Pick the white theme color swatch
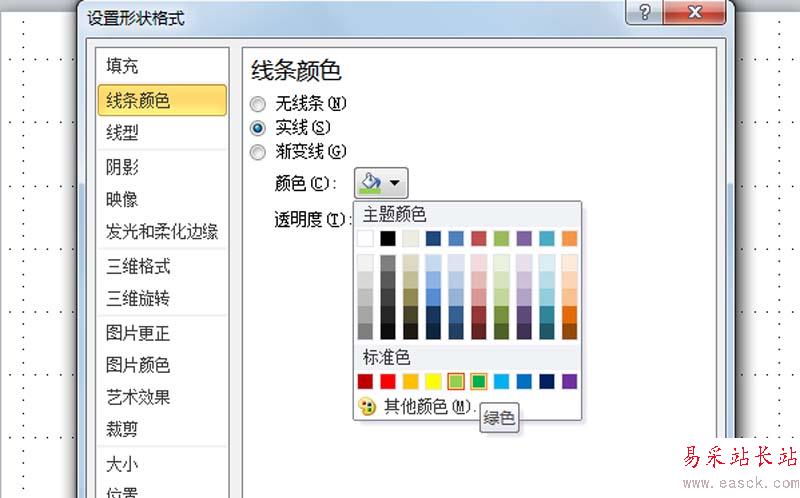The height and width of the screenshot is (498, 800). click(x=365, y=238)
